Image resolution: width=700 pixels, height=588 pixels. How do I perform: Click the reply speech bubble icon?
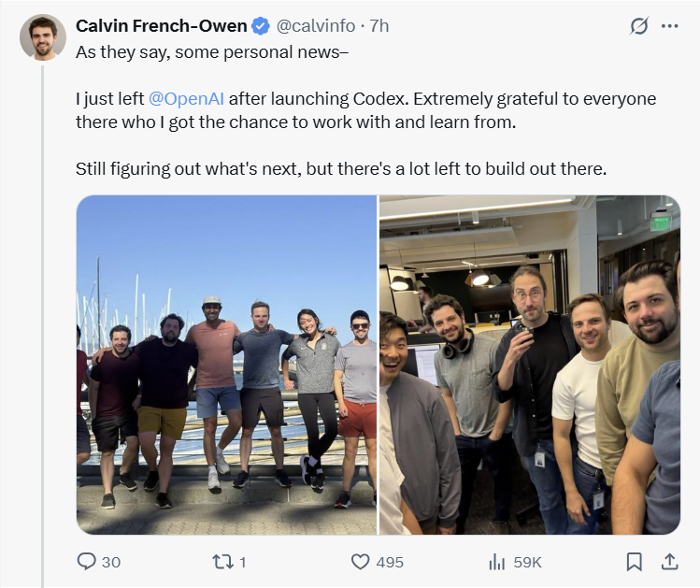click(86, 561)
